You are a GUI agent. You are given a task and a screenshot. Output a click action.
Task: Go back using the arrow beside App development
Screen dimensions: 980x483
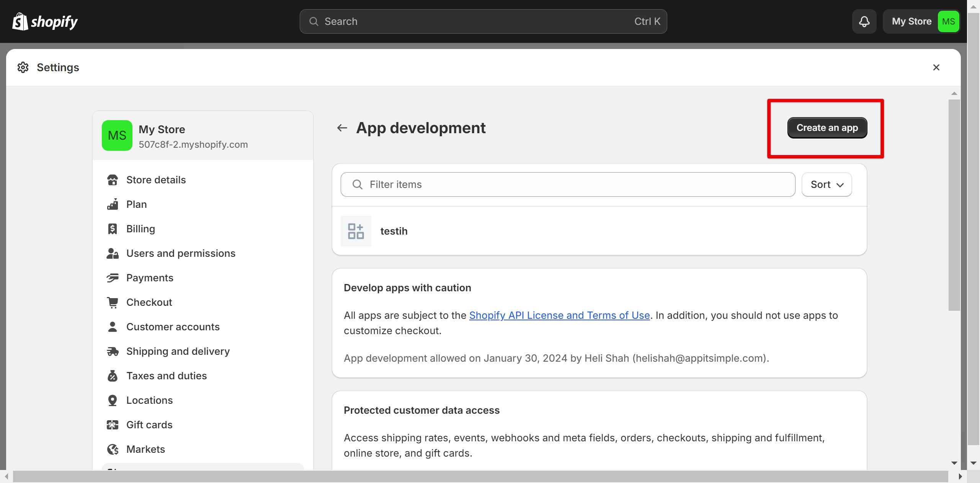pyautogui.click(x=342, y=128)
